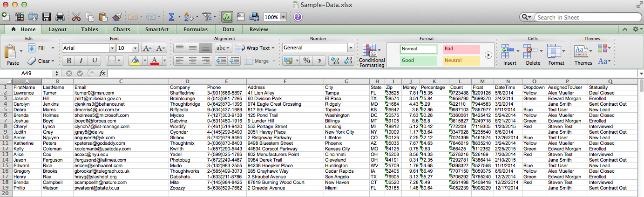This screenshot has height=197, width=644.
Task: Center text horizontally
Action: [x=193, y=60]
